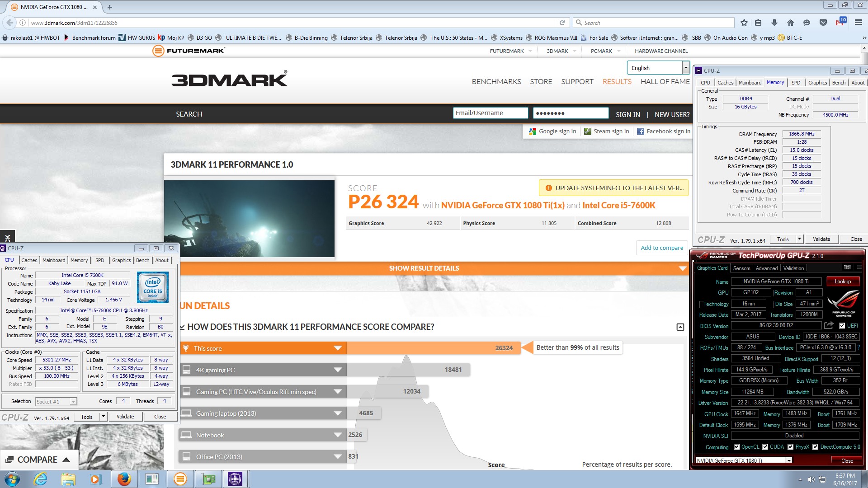Click the password field in search bar
The height and width of the screenshot is (488, 868).
click(x=571, y=113)
